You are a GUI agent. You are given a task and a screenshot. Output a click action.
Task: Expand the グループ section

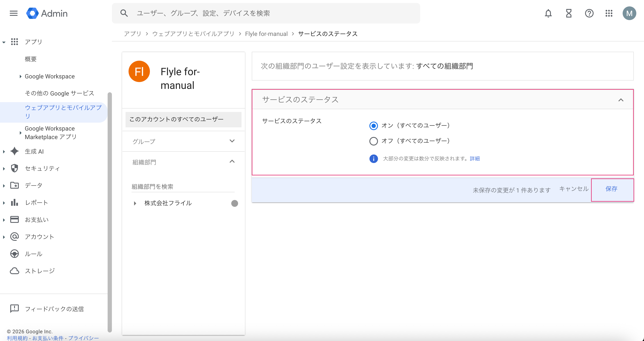click(232, 141)
